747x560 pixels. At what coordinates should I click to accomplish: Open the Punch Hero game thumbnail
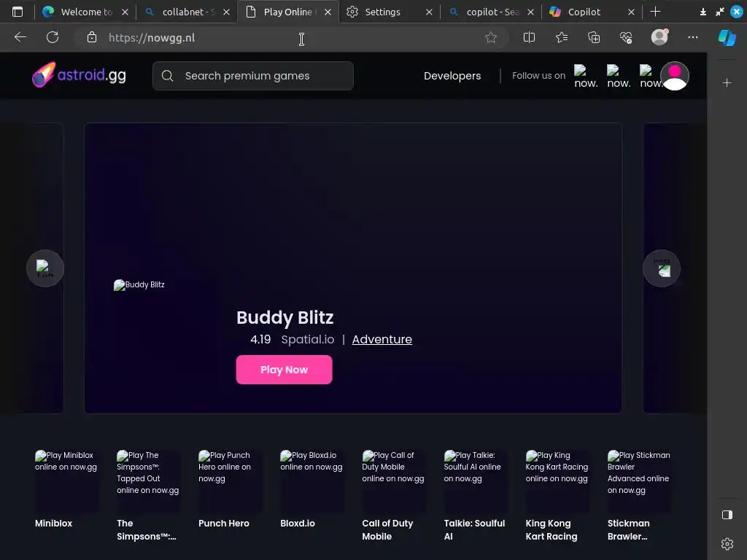point(231,481)
